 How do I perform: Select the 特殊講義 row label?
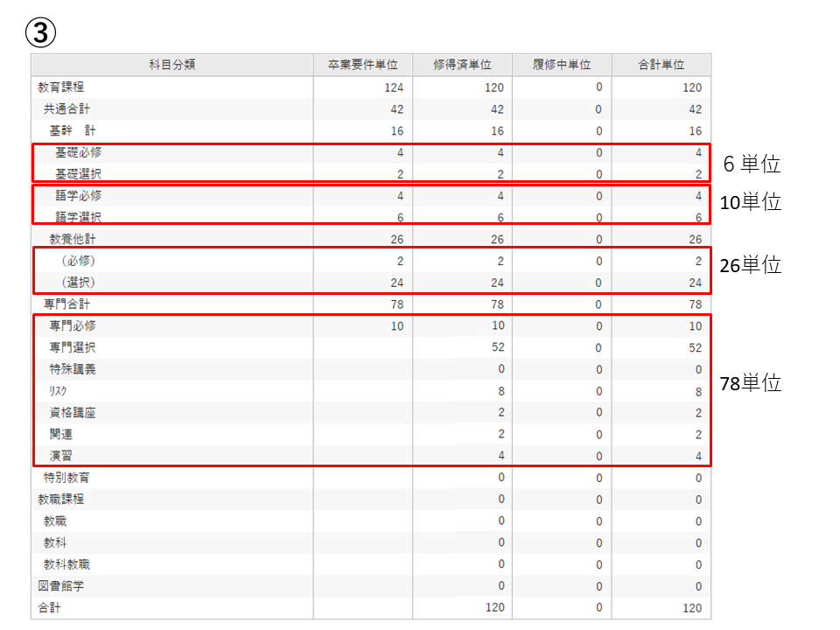click(73, 369)
